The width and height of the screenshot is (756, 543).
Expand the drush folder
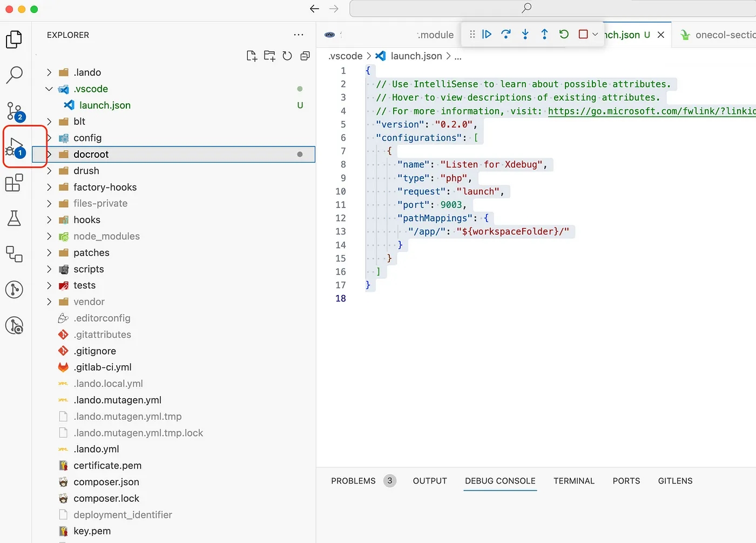tap(49, 171)
